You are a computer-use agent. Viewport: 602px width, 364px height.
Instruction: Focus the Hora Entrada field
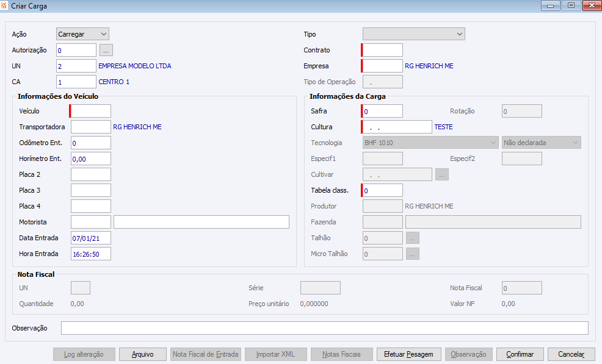click(91, 254)
